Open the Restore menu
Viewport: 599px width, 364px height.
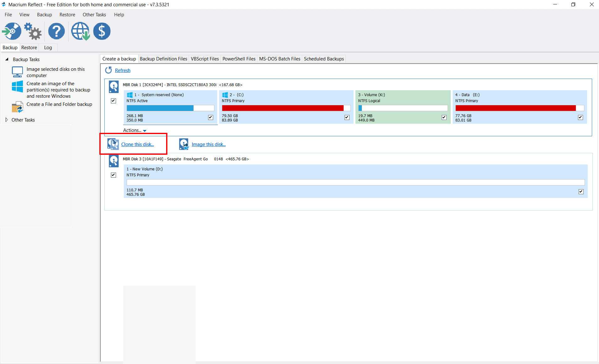67,15
